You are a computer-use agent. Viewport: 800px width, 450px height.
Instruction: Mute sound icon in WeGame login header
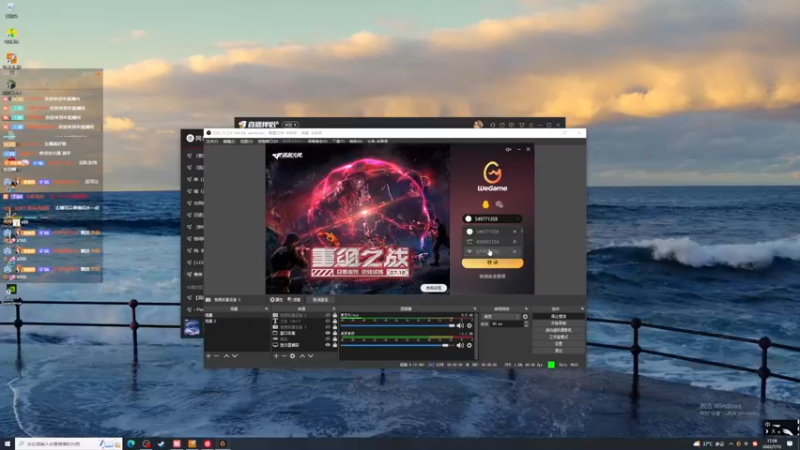point(508,149)
